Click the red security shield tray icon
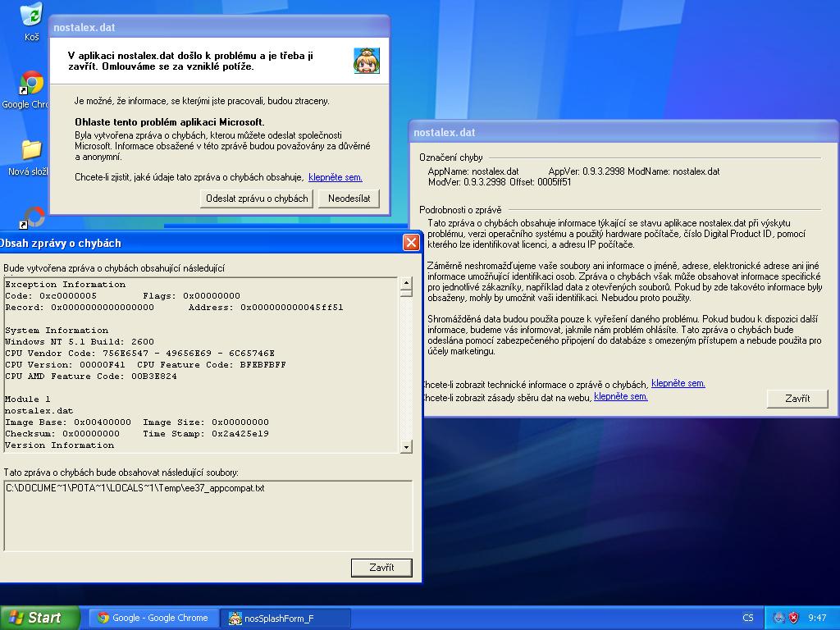Screen dimensions: 840x630 (x=793, y=618)
